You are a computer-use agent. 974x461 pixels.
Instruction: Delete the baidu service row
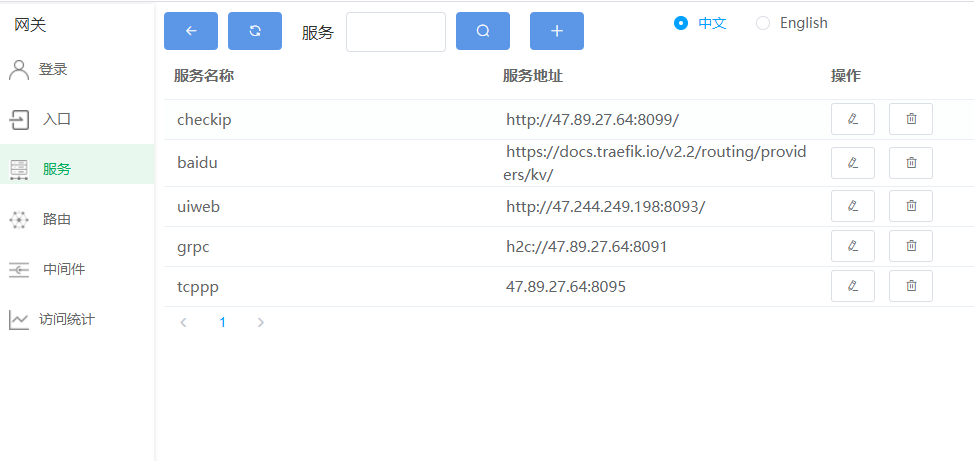click(x=910, y=162)
